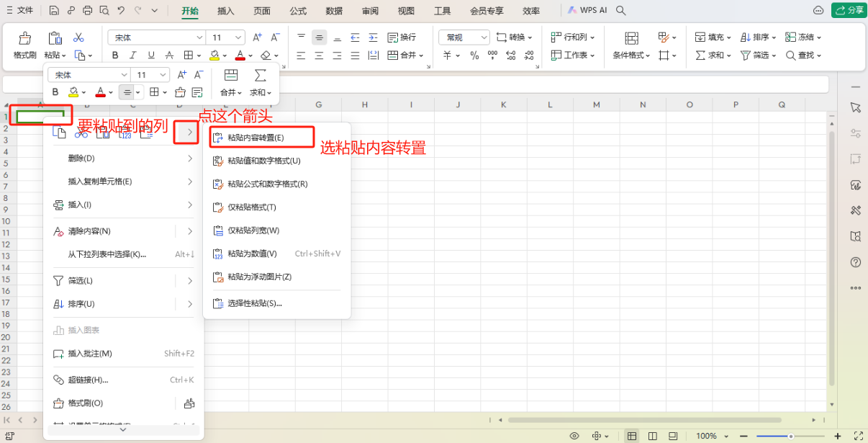Click the selection arrow icon in right sidebar
The height and width of the screenshot is (443, 868).
856,107
